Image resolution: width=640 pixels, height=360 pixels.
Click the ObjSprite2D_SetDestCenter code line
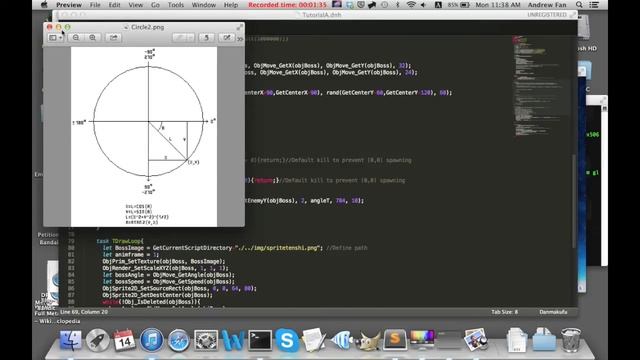click(x=157, y=295)
